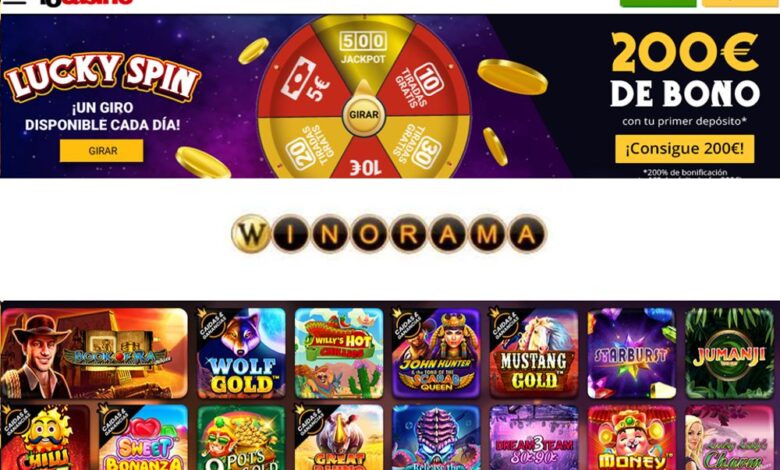
Task: Open the Starburst game tile
Action: point(632,354)
